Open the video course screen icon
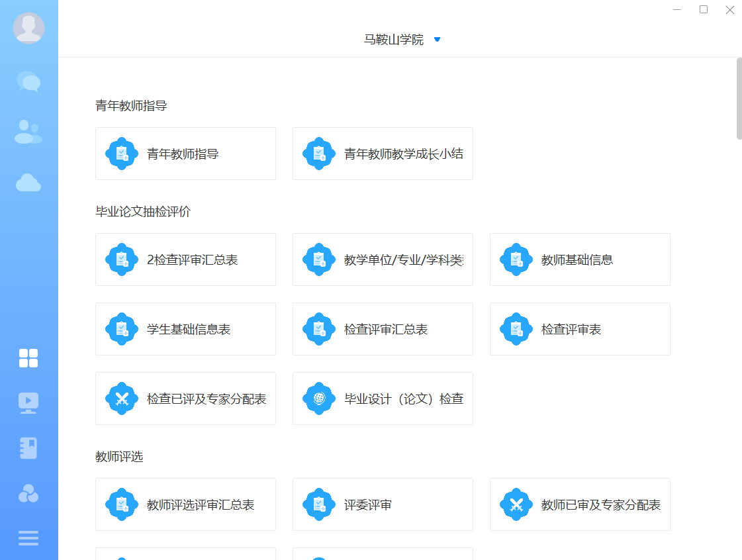 click(x=28, y=403)
